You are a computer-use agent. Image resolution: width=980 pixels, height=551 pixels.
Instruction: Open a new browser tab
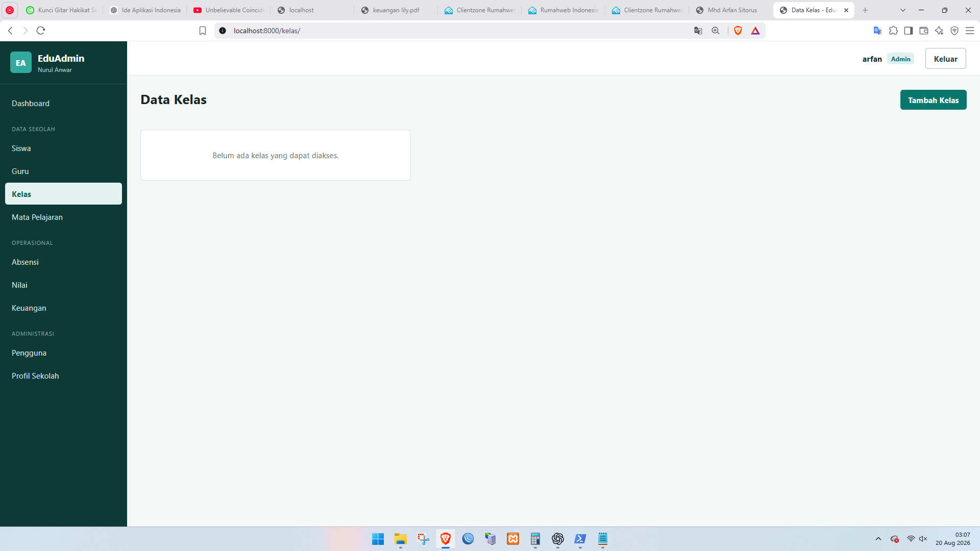click(x=865, y=10)
